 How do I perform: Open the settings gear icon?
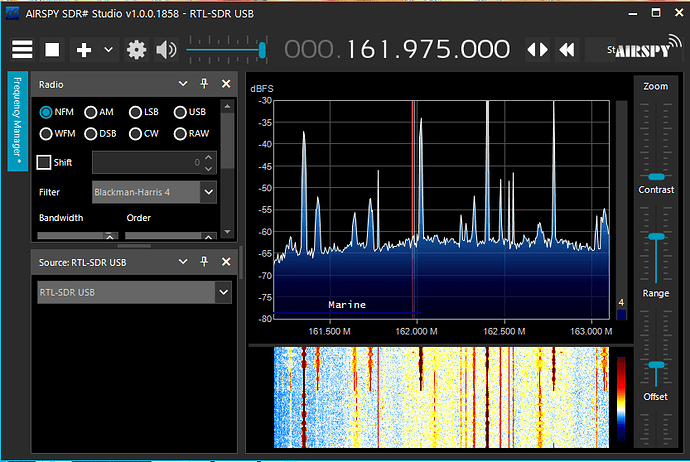tap(136, 49)
